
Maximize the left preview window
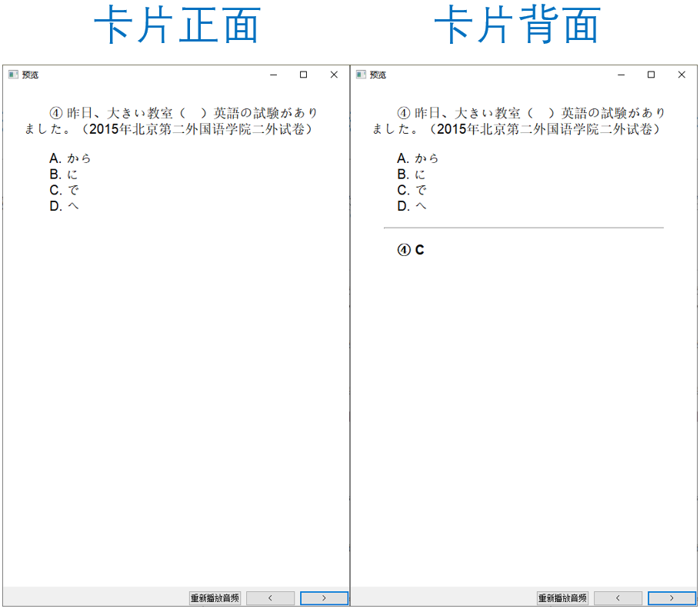(304, 75)
